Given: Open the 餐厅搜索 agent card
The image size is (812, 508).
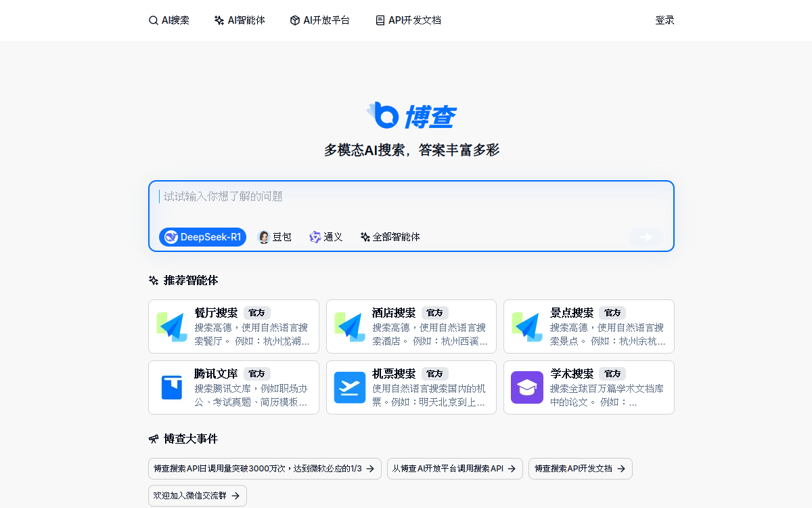Looking at the screenshot, I should click(x=233, y=326).
